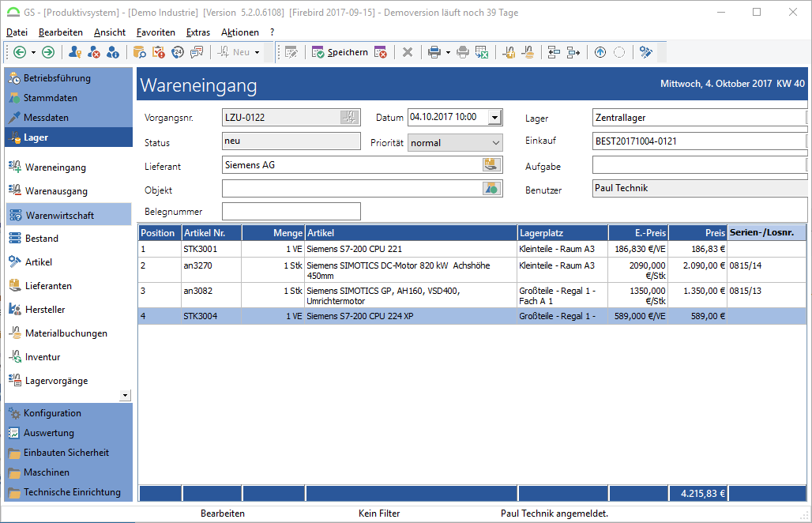Open Bestand in the sidebar
Image resolution: width=812 pixels, height=523 pixels.
[x=69, y=239]
